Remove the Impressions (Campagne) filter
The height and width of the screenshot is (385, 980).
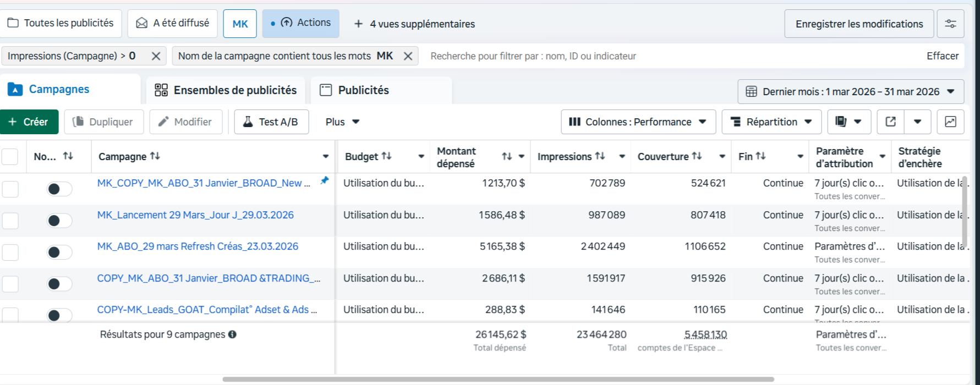(156, 56)
